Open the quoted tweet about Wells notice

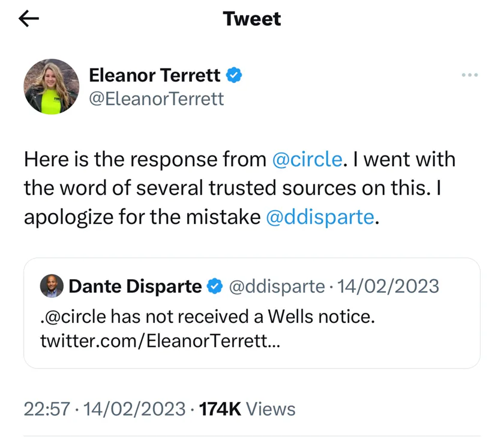pyautogui.click(x=252, y=313)
